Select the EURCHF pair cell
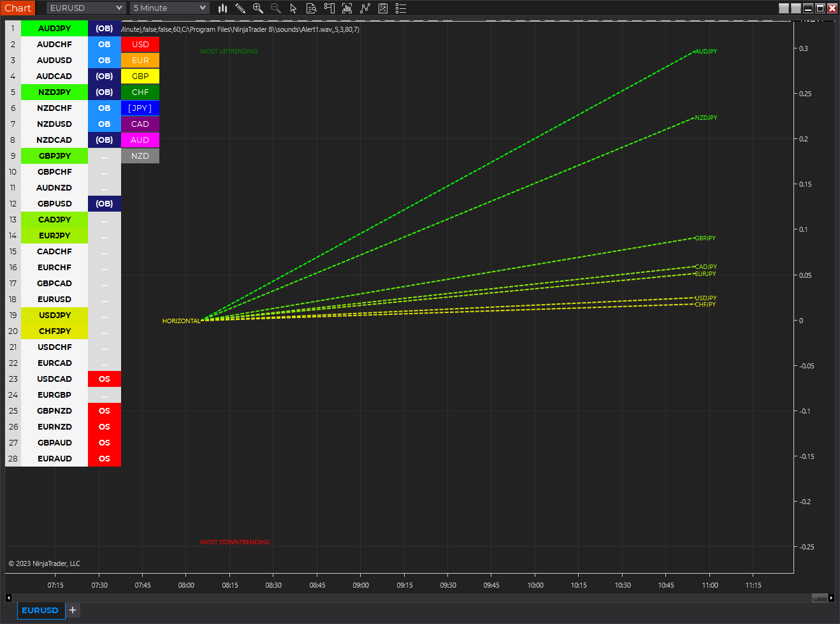This screenshot has height=624, width=840. pyautogui.click(x=54, y=267)
